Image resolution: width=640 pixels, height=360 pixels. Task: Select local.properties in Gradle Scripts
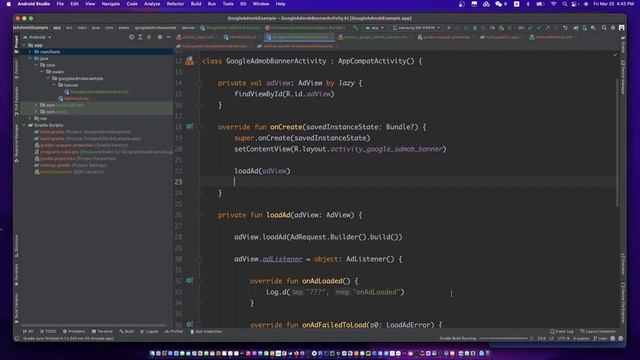pyautogui.click(x=69, y=172)
